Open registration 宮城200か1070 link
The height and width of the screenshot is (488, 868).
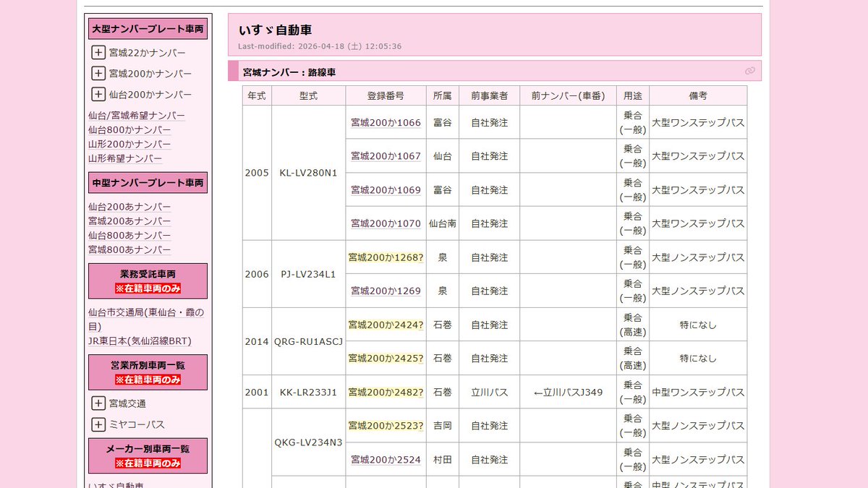(x=386, y=224)
